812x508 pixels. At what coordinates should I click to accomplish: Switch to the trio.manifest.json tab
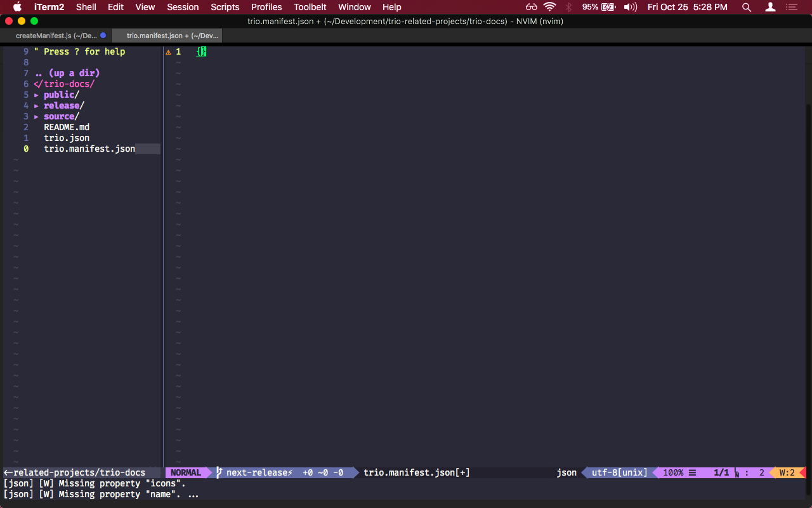pos(167,36)
